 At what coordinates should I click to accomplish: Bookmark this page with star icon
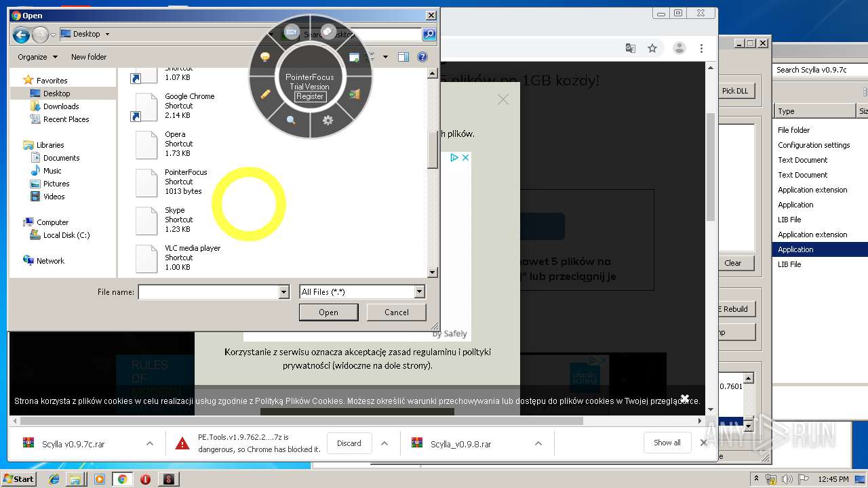(652, 48)
